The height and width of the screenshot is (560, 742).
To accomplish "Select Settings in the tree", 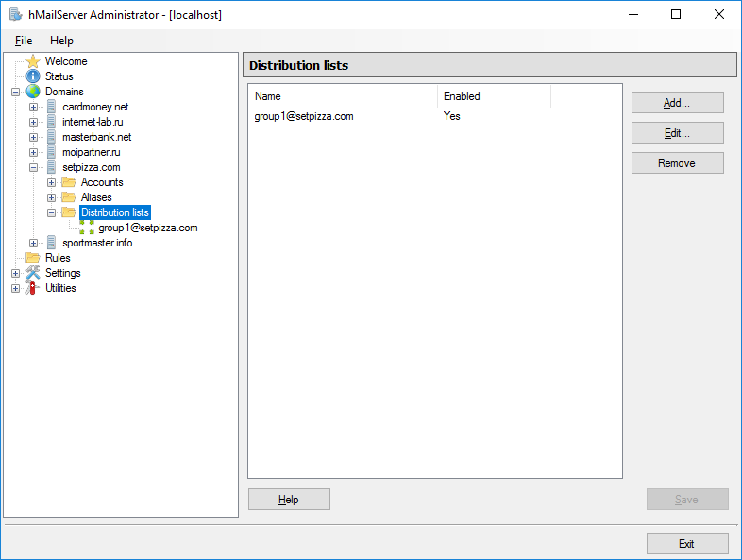I will click(63, 273).
